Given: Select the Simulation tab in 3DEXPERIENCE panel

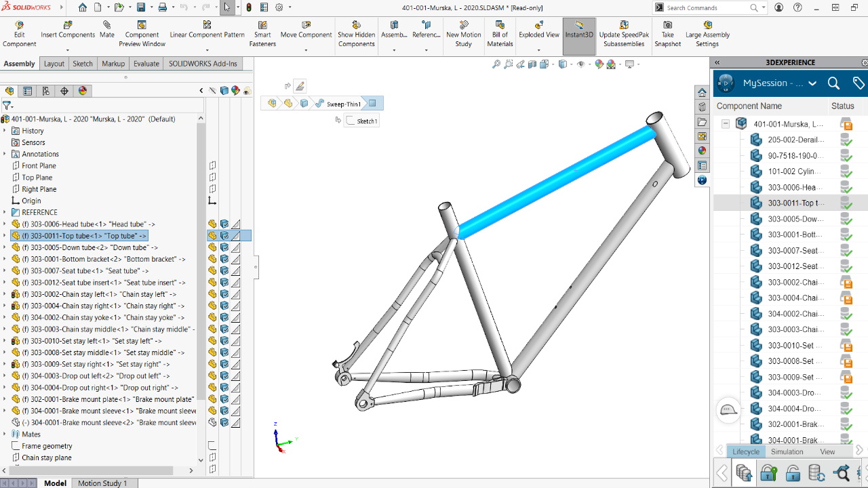Looking at the screenshot, I should tap(787, 451).
